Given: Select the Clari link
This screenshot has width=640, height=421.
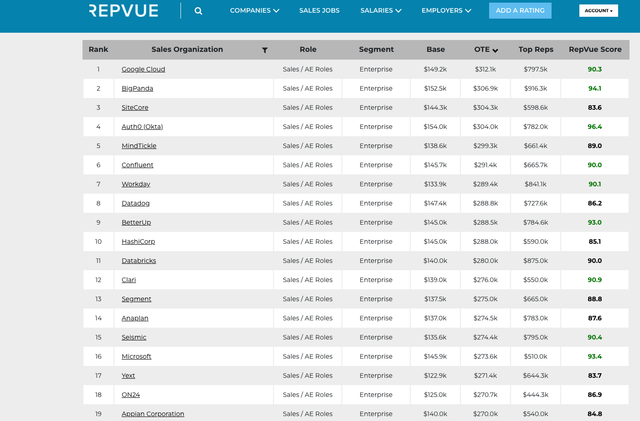Looking at the screenshot, I should pos(129,280).
